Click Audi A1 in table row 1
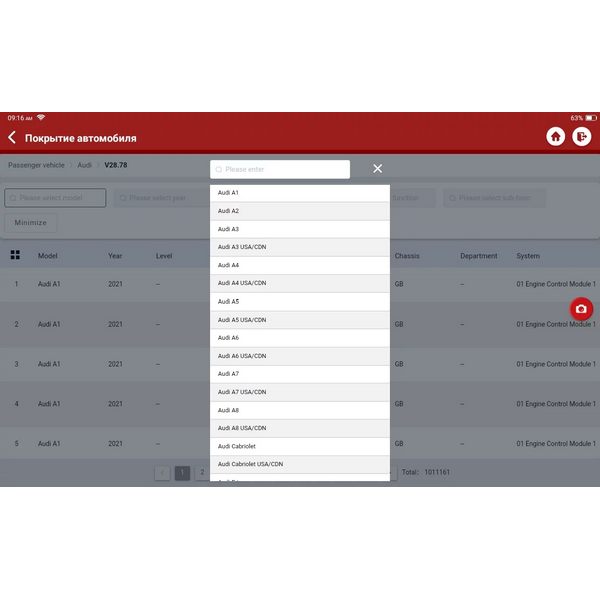The height and width of the screenshot is (600, 600). [x=49, y=284]
